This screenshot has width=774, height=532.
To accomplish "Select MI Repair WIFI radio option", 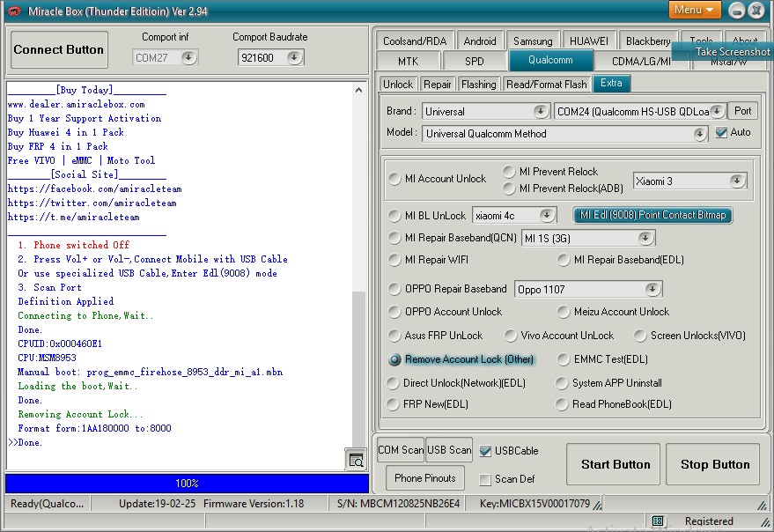I will 394,260.
